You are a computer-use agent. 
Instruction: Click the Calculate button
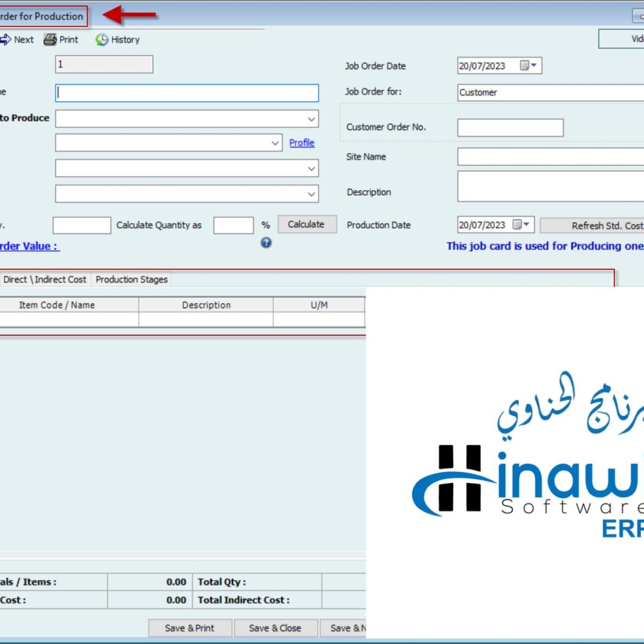click(307, 224)
